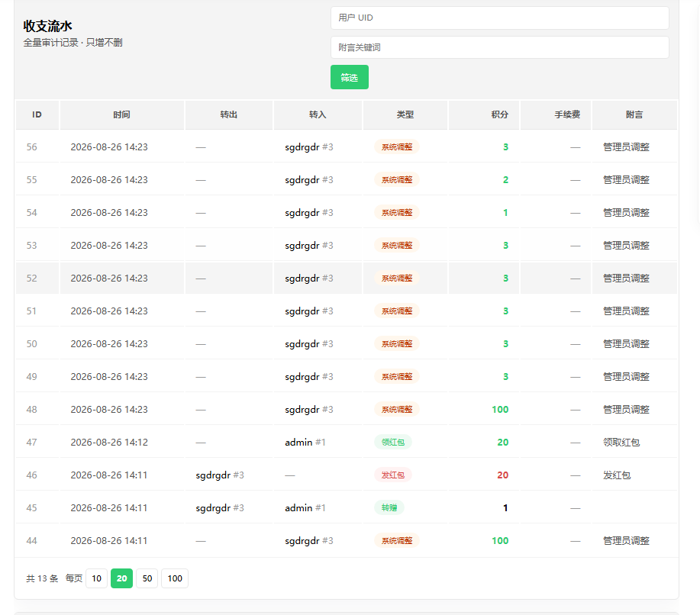Click sgdrgdr #3 recipient in row 50
The image size is (700, 615).
coord(309,343)
